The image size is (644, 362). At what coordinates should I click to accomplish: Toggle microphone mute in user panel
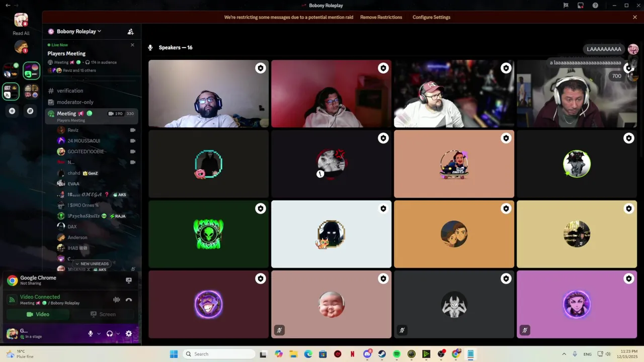[x=91, y=333]
